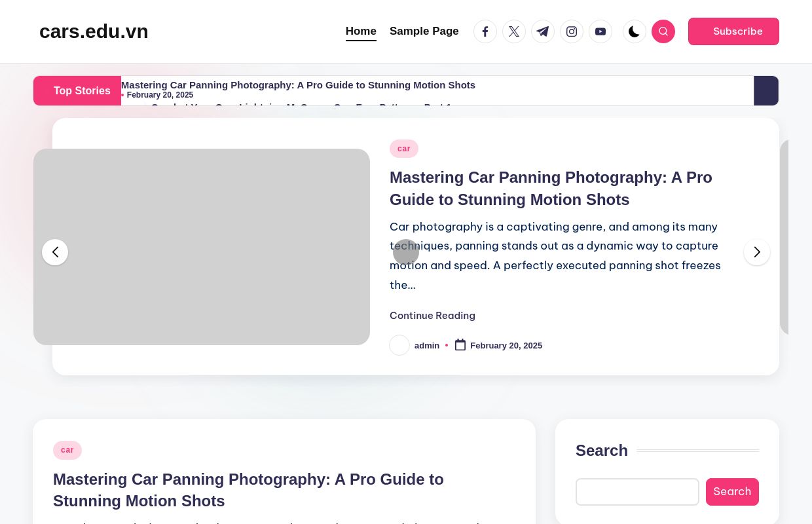This screenshot has height=524, width=812.
Task: Open the cars.edu.vn site title
Action: (x=94, y=31)
